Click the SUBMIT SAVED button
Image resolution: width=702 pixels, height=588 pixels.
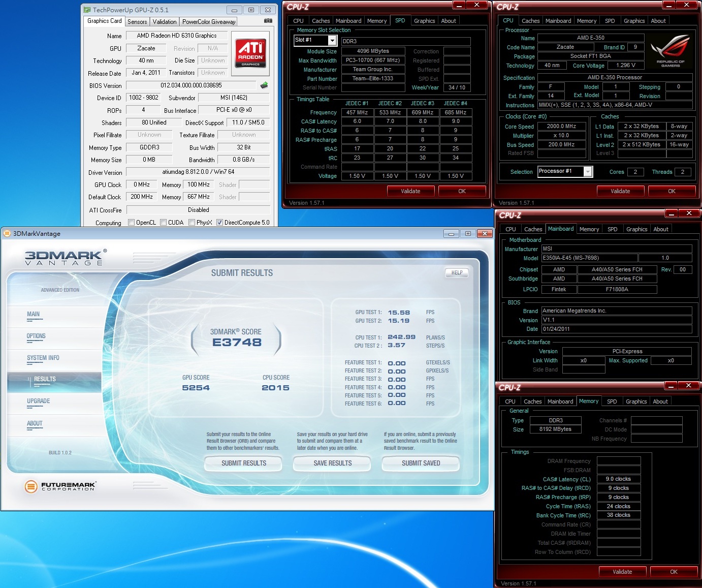click(x=421, y=463)
